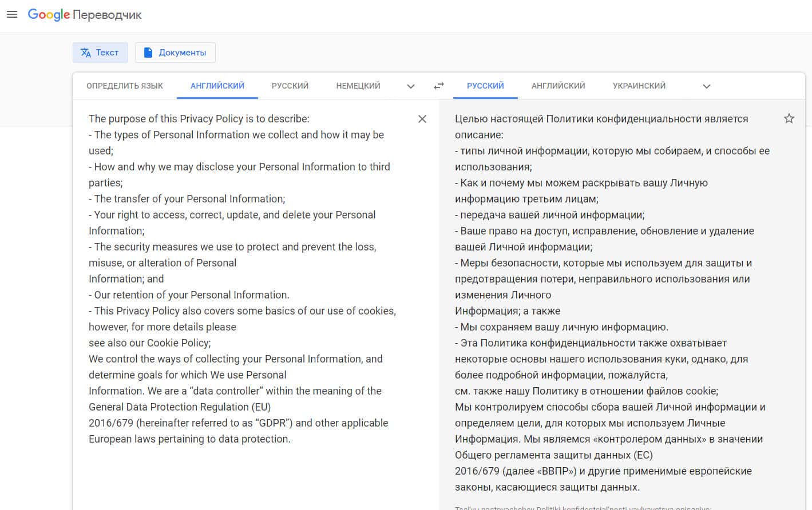Select Определить язык as source
The width and height of the screenshot is (812, 510).
point(125,86)
